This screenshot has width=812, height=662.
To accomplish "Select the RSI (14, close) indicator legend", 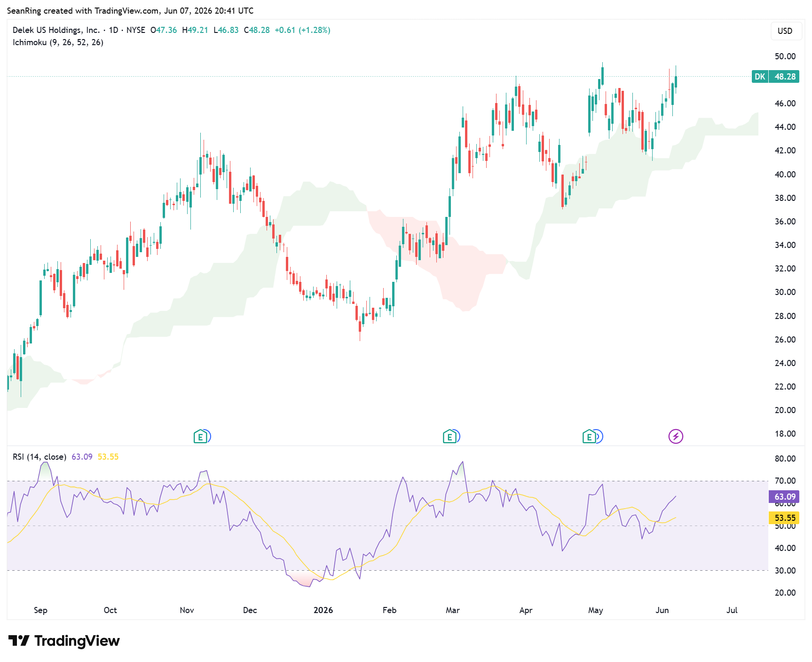I will 39,457.
